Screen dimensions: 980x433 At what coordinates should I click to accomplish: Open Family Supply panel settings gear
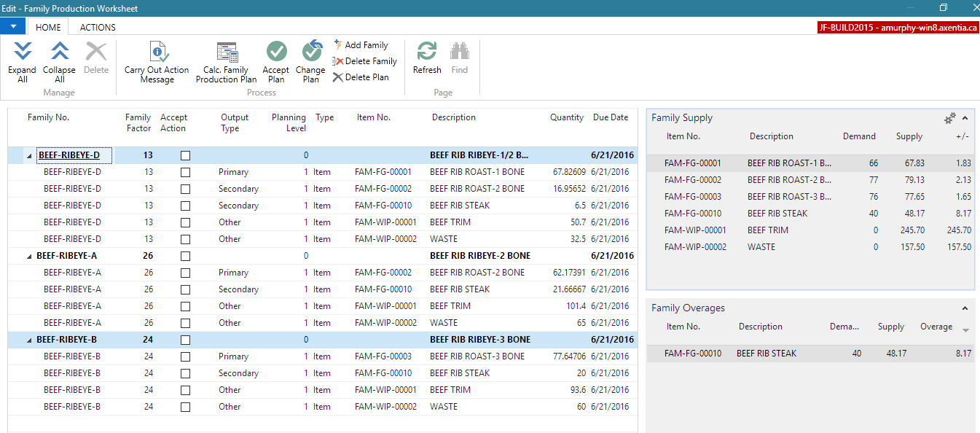(949, 118)
